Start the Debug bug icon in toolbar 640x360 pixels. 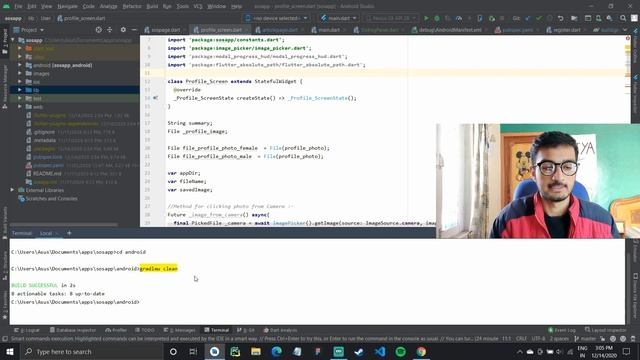point(437,18)
